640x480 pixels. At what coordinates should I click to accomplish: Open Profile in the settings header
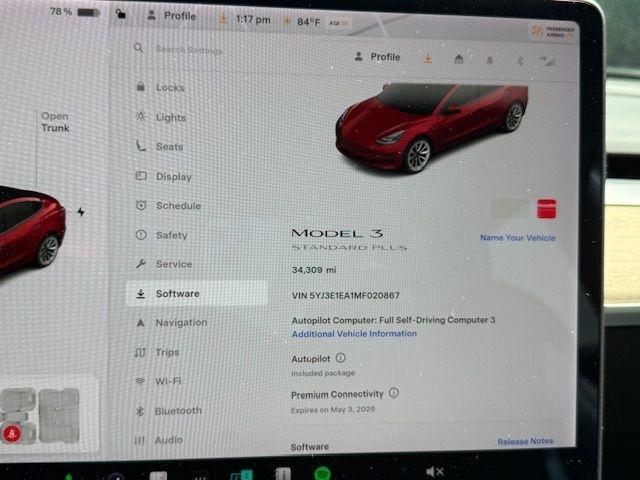click(377, 57)
